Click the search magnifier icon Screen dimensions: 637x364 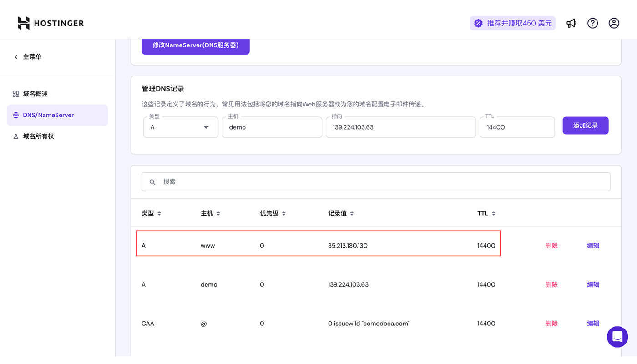152,182
